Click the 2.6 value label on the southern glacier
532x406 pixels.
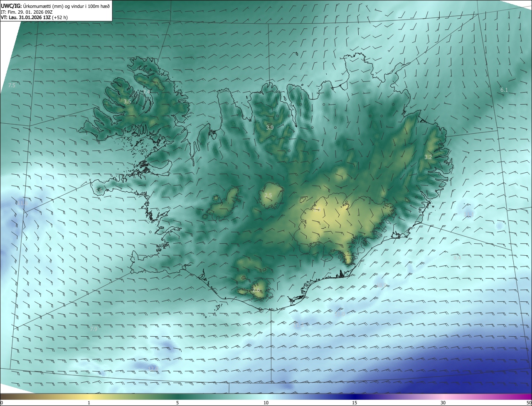256,290
